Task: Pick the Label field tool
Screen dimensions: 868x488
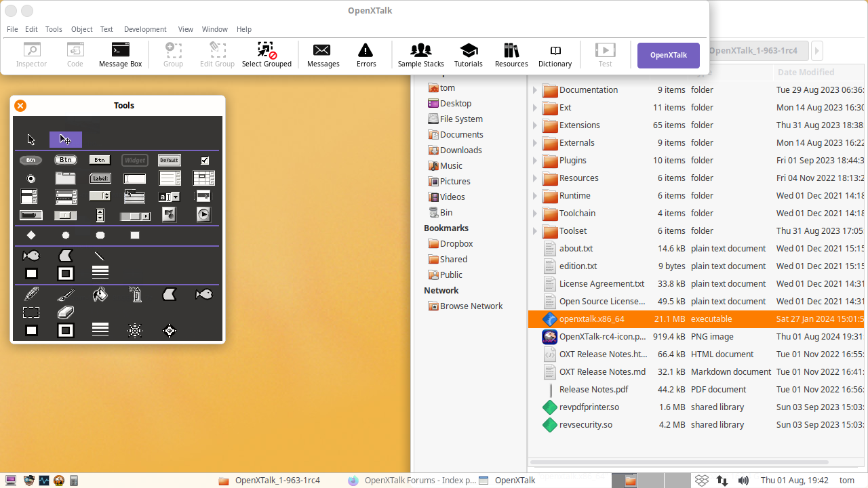Action: click(x=100, y=178)
